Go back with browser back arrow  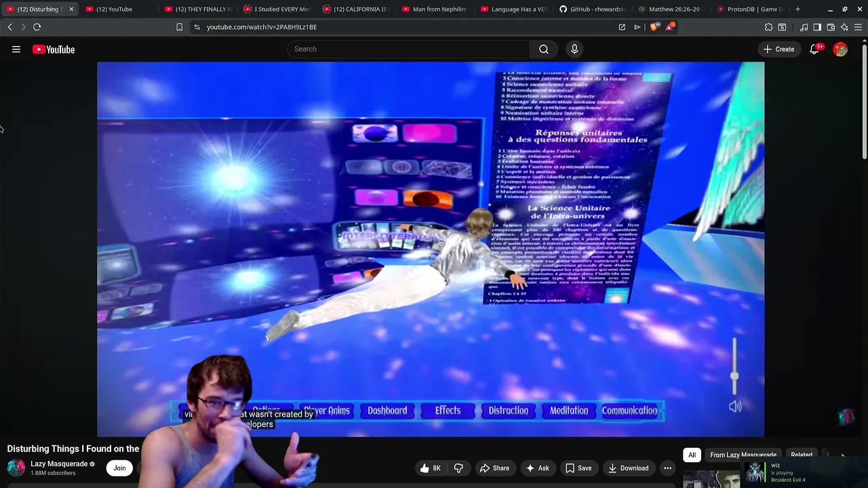click(x=10, y=27)
